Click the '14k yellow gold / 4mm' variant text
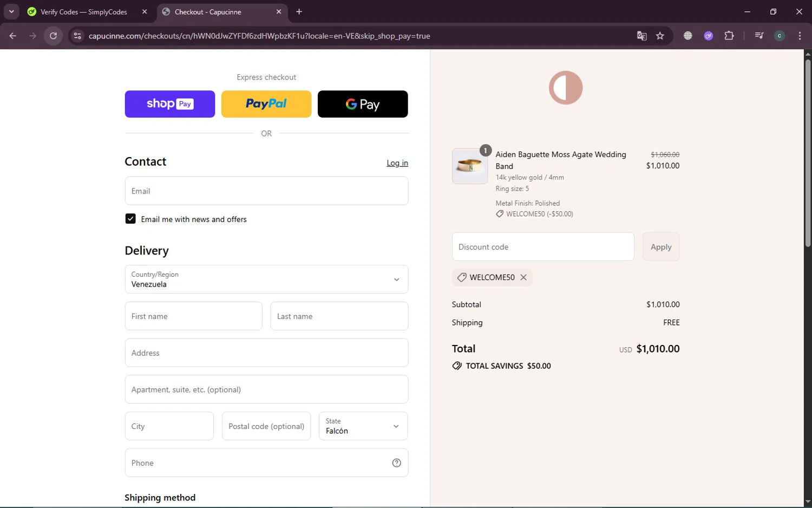 [x=529, y=177]
